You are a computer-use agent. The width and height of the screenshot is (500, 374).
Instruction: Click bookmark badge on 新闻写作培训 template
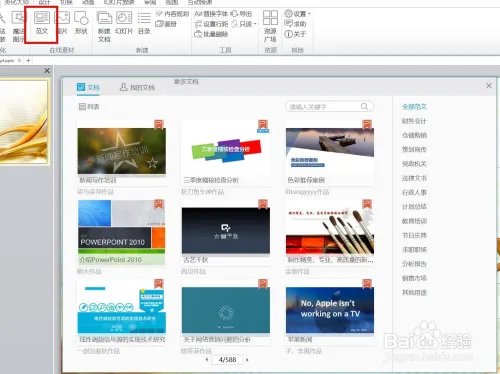(159, 124)
